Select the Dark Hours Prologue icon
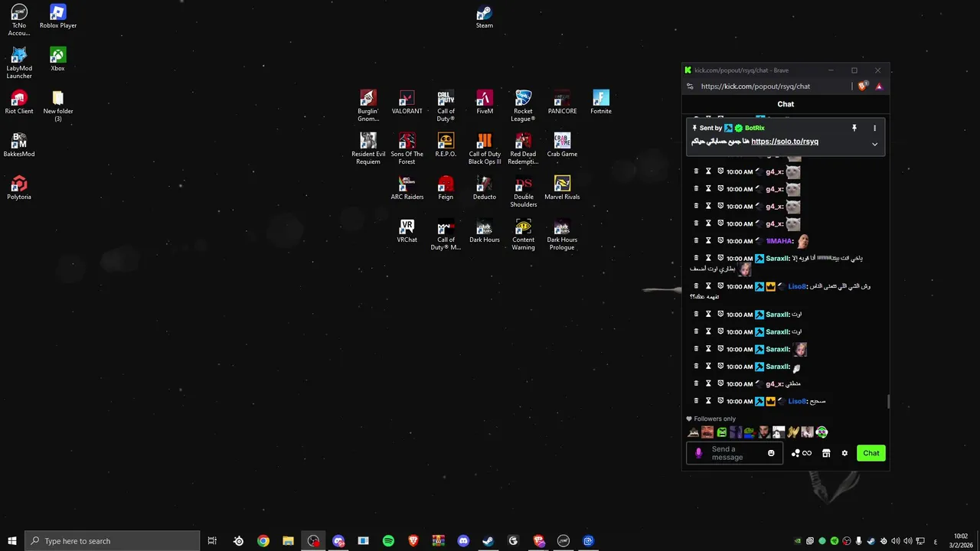The image size is (980, 551). pyautogui.click(x=562, y=235)
